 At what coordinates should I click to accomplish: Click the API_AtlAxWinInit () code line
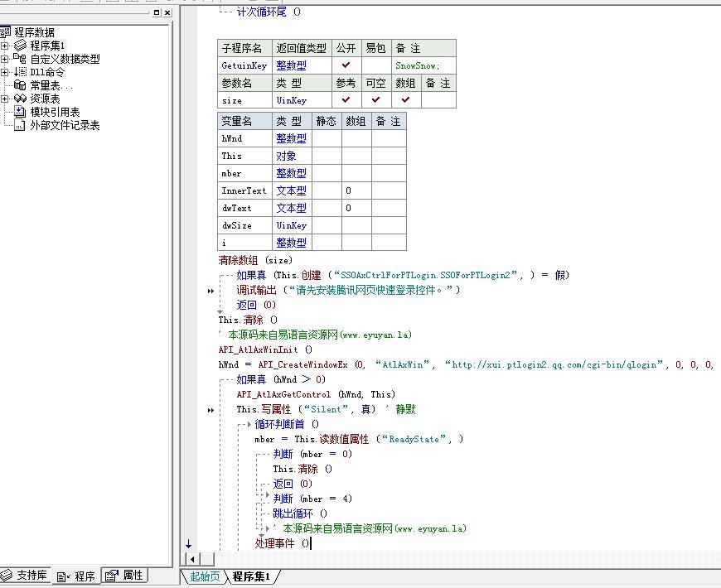(x=265, y=349)
